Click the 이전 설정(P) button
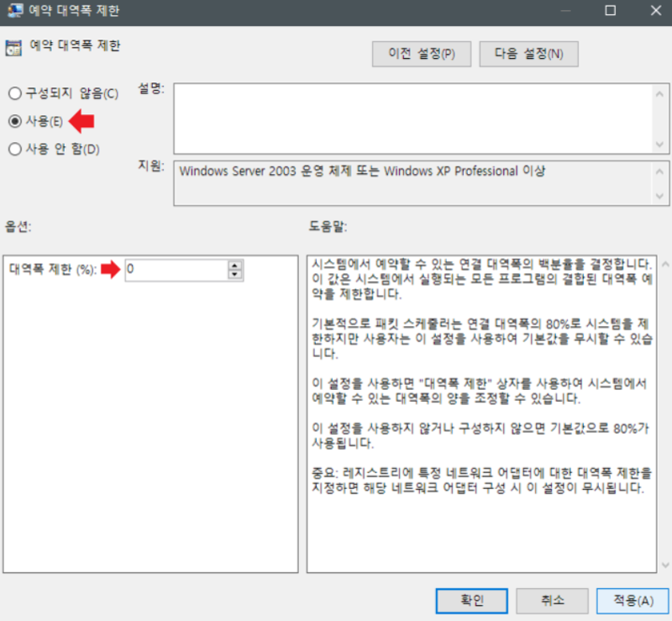672x621 pixels. [x=422, y=54]
